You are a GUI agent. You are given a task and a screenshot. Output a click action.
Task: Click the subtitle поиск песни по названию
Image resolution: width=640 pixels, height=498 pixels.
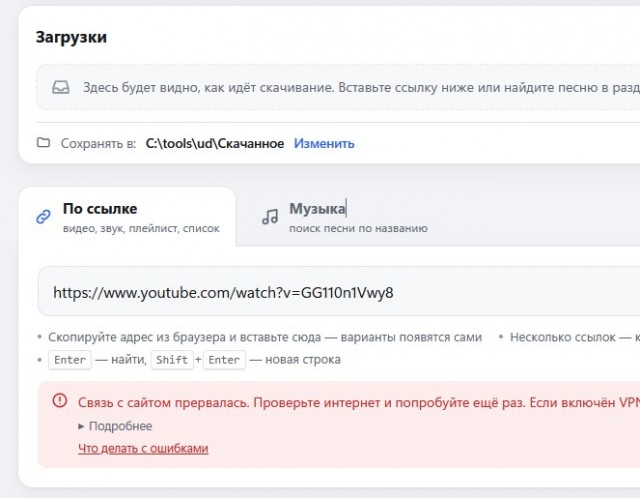point(358,228)
